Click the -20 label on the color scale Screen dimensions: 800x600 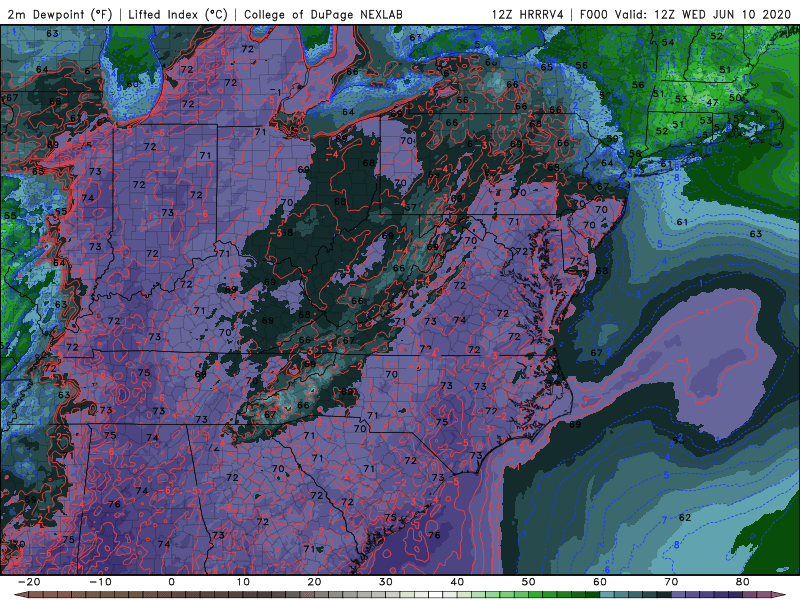tap(29, 582)
